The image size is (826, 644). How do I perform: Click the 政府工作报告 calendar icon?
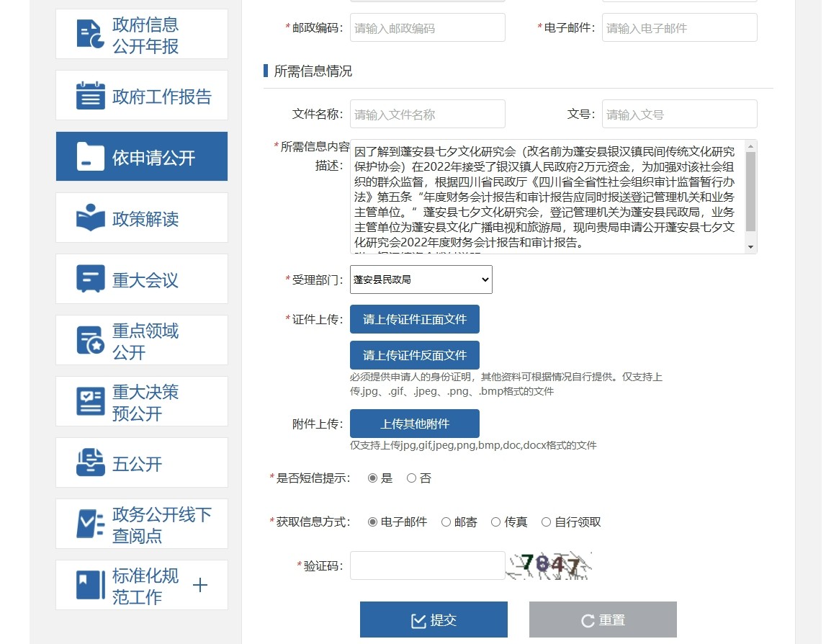(x=91, y=96)
